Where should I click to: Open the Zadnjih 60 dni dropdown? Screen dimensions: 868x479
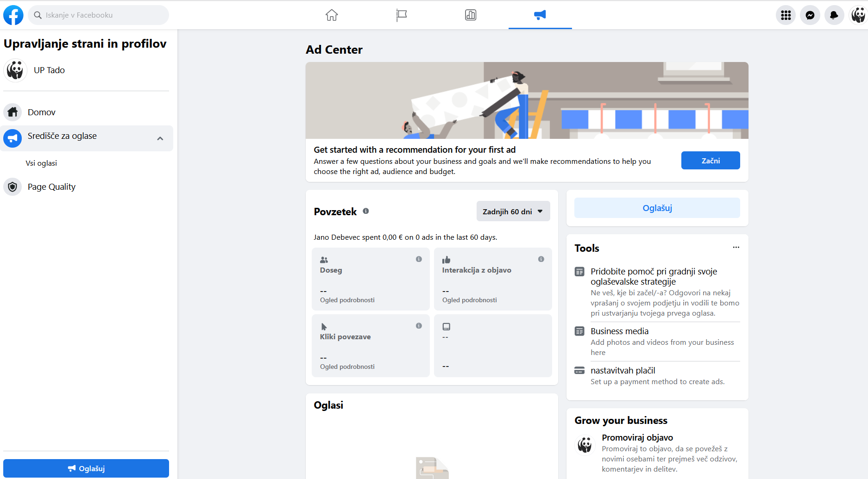[x=513, y=211]
